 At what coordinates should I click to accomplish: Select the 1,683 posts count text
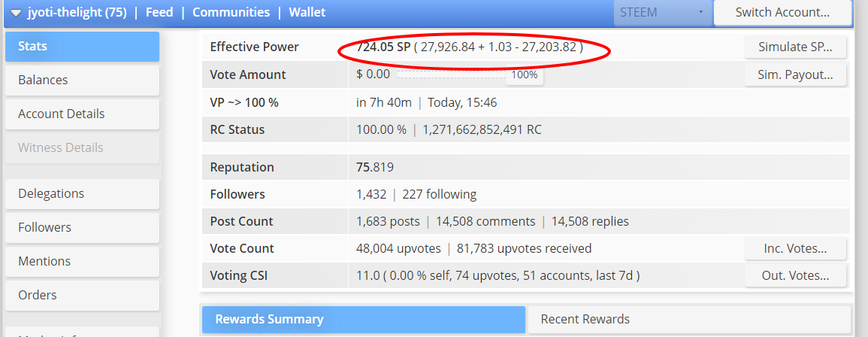coord(388,222)
